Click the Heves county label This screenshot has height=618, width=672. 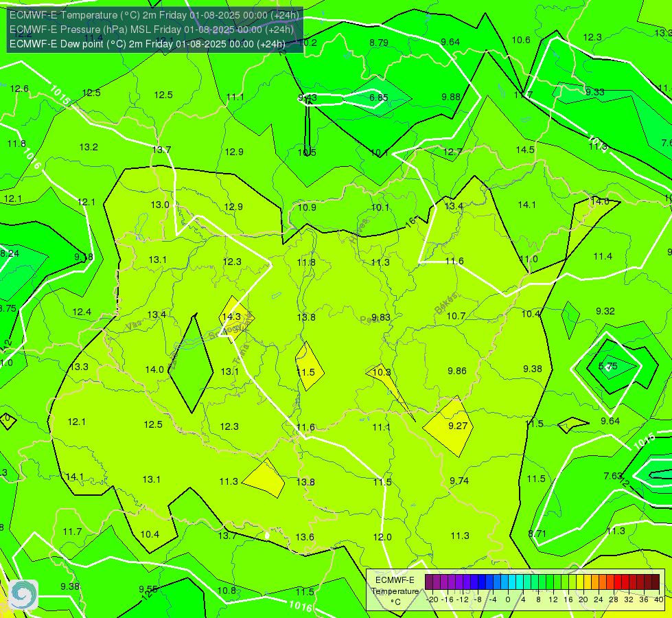pyautogui.click(x=360, y=231)
